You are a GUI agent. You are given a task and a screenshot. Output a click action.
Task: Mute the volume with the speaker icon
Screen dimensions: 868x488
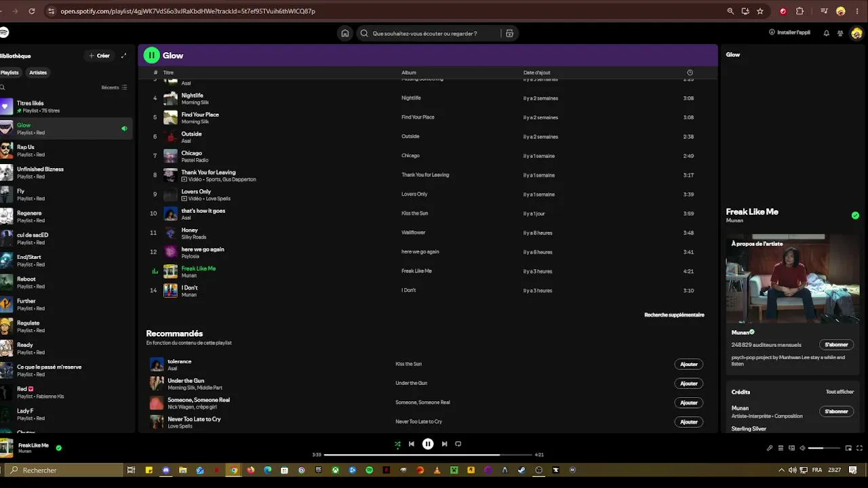pyautogui.click(x=802, y=448)
